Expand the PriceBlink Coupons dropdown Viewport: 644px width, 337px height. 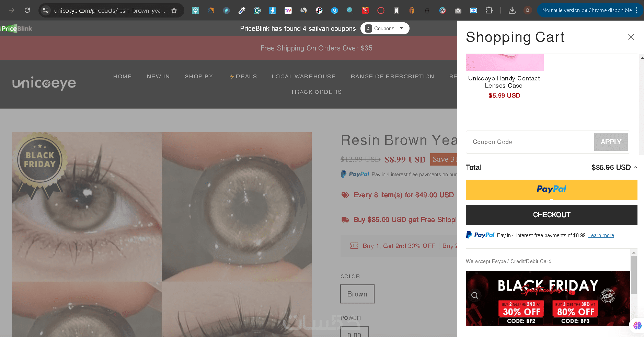385,29
